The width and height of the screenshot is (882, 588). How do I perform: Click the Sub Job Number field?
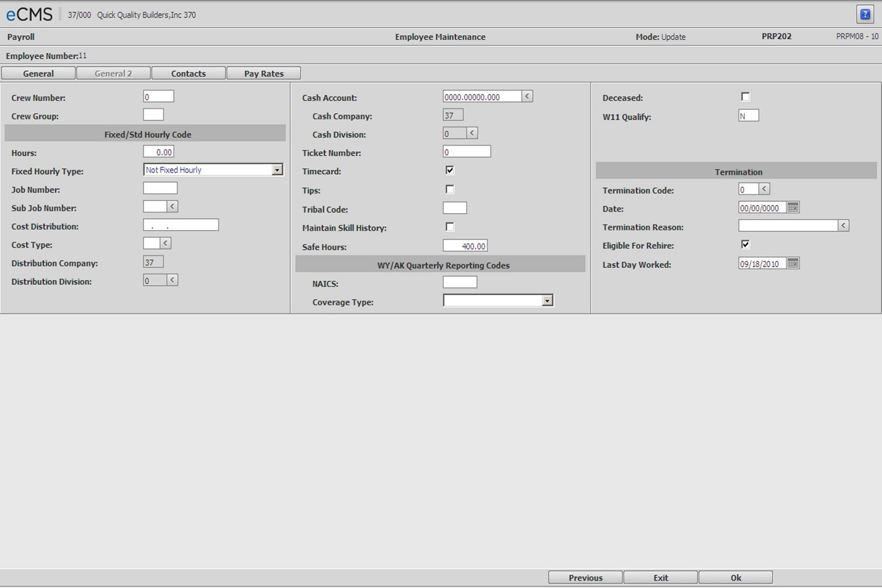tap(155, 206)
